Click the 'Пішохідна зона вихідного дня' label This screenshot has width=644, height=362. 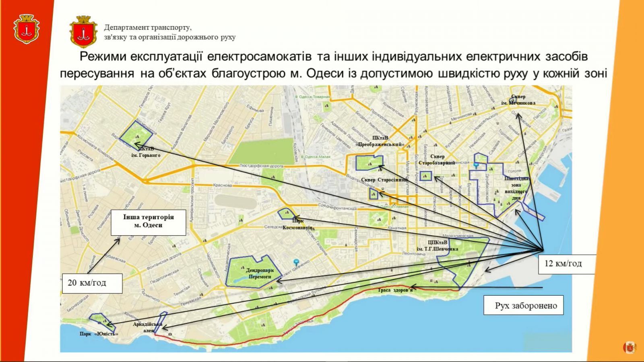coord(516,188)
